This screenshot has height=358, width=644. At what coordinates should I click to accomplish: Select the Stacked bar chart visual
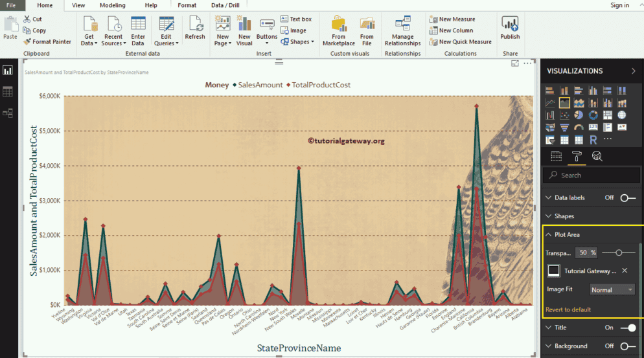(550, 91)
